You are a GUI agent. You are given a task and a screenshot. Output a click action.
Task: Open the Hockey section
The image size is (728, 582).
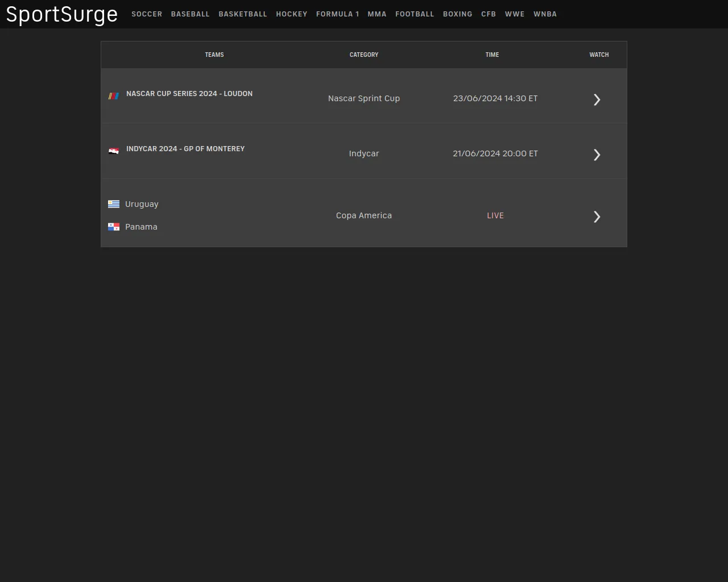(x=291, y=14)
